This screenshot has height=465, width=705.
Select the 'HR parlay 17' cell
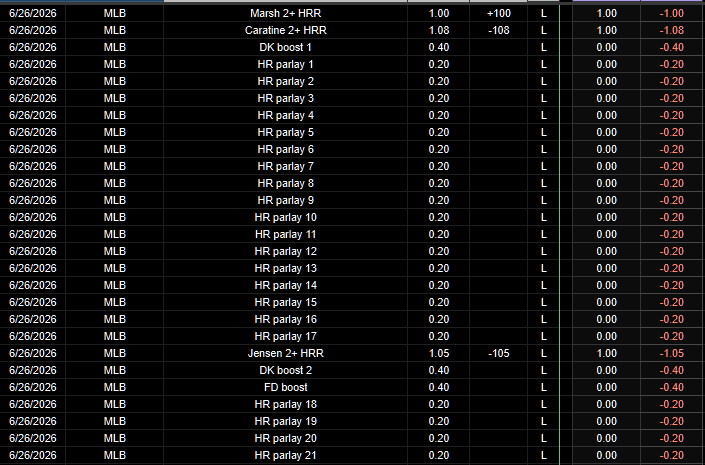286,336
